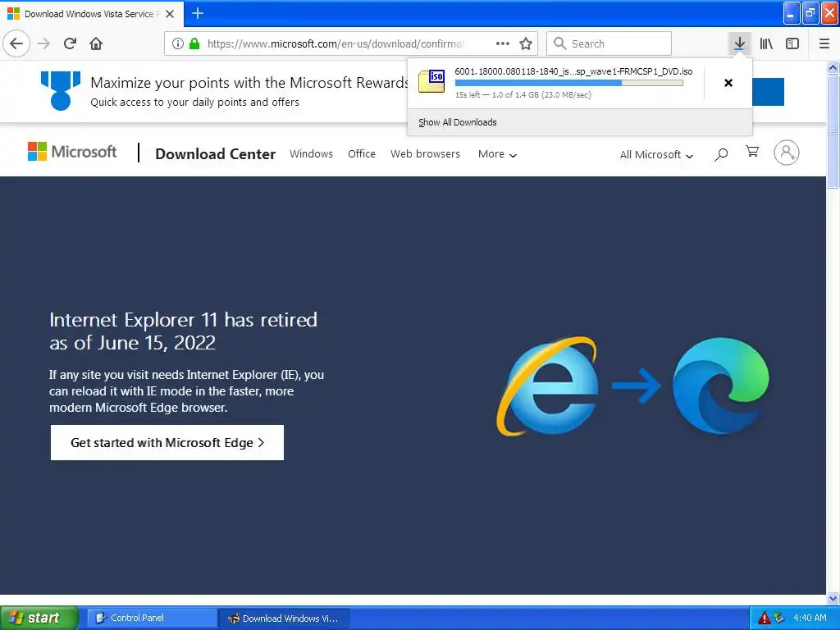Expand the All Microsoft dropdown
840x630 pixels.
(656, 155)
